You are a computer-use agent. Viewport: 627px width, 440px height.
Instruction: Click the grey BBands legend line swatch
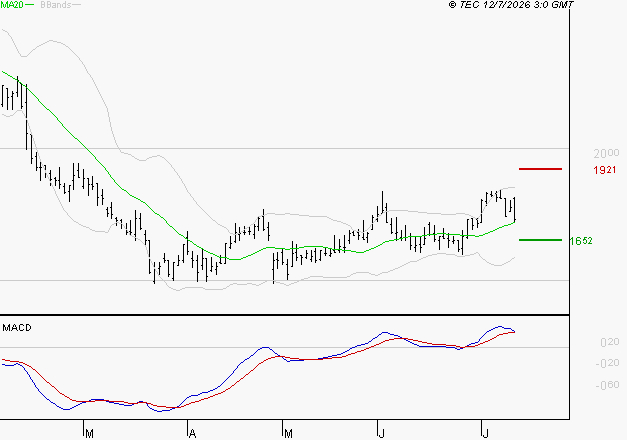coord(76,5)
